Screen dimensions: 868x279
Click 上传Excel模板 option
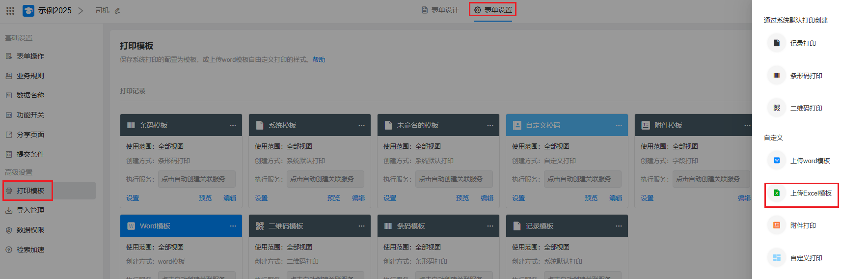point(810,194)
